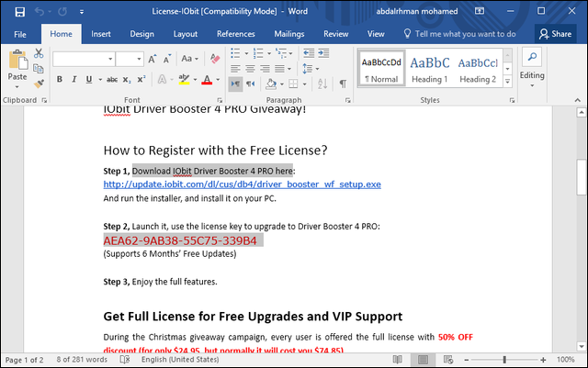
Task: Open paragraph Shading color
Action: [x=271, y=84]
